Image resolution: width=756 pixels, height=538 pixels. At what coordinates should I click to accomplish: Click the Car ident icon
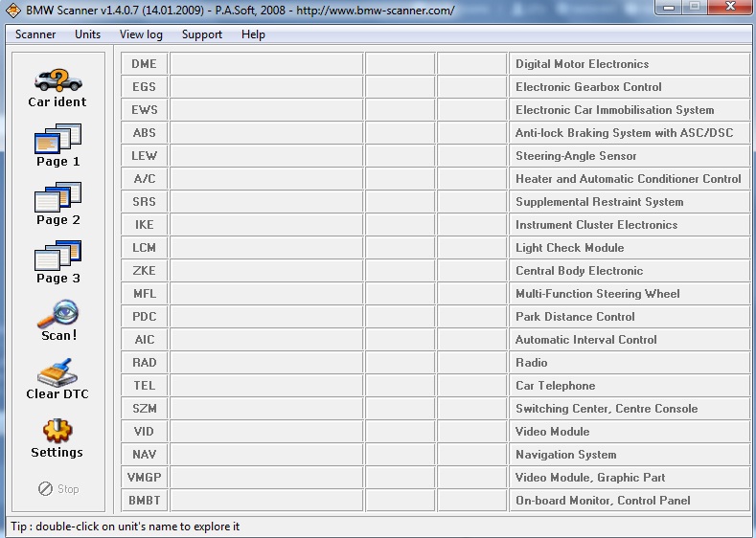coord(57,80)
